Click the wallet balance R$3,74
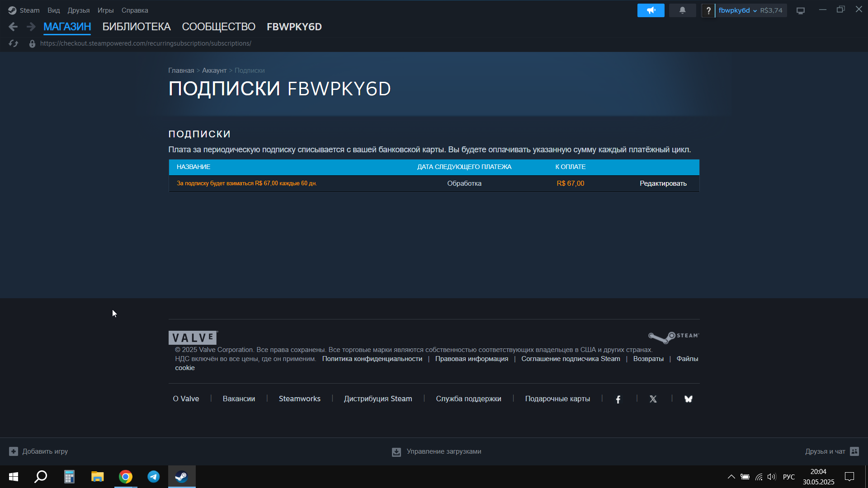868x488 pixels. click(x=771, y=10)
